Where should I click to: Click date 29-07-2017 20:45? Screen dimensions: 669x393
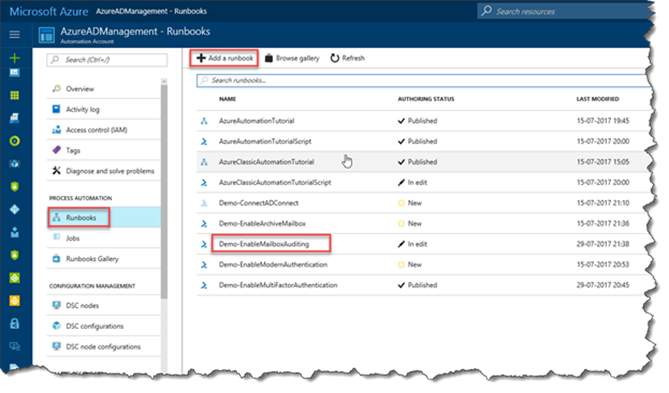[603, 285]
